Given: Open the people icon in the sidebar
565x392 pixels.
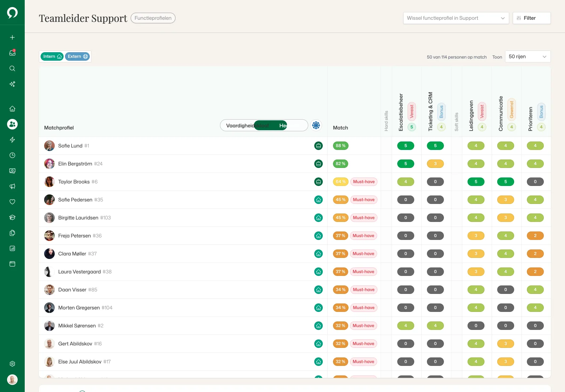Looking at the screenshot, I should point(12,124).
